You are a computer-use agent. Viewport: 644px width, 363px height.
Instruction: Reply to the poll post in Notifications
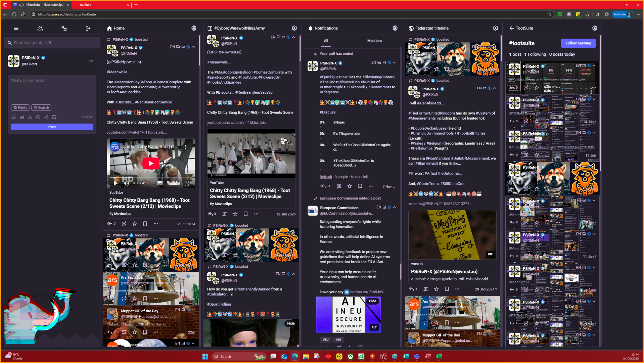click(323, 186)
